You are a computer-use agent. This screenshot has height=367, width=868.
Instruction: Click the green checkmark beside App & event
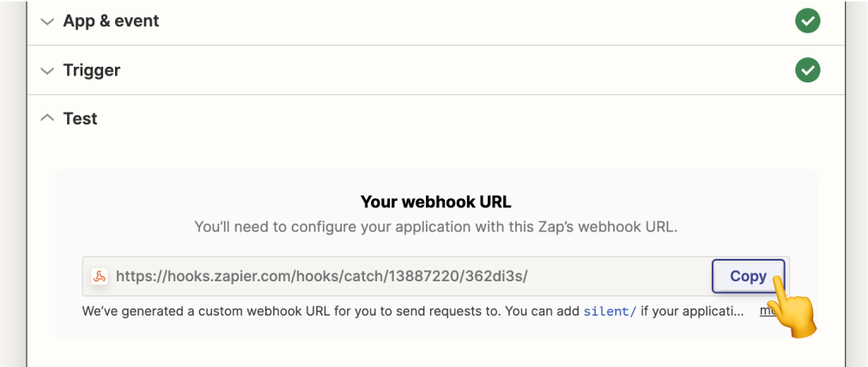coord(808,21)
